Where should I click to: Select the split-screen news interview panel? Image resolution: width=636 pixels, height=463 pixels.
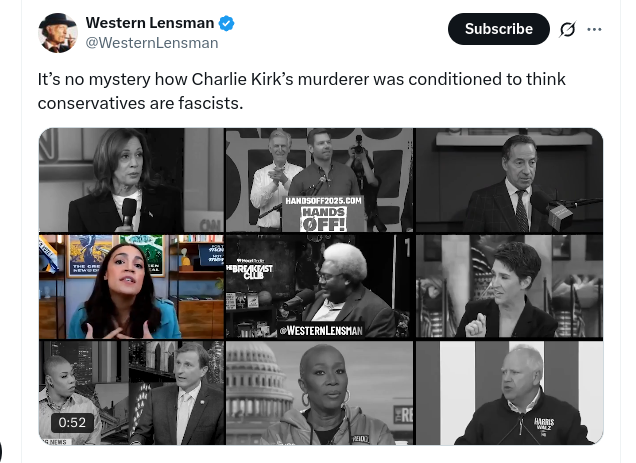(x=131, y=393)
